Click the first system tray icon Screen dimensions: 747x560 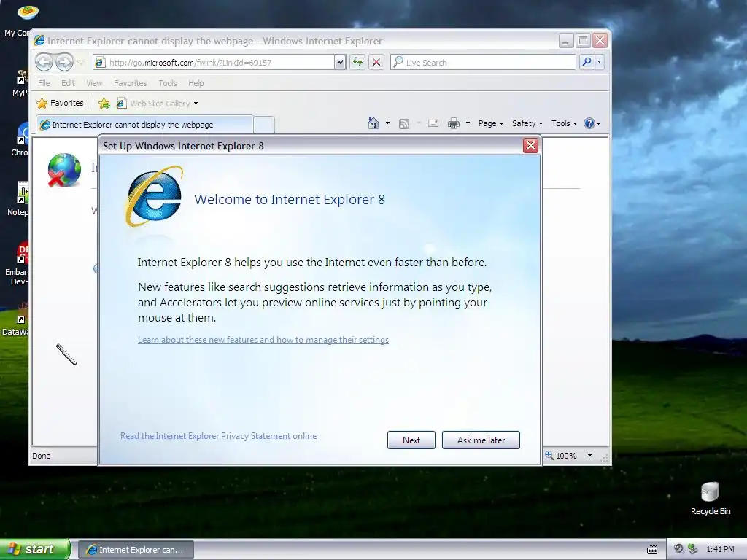point(679,549)
